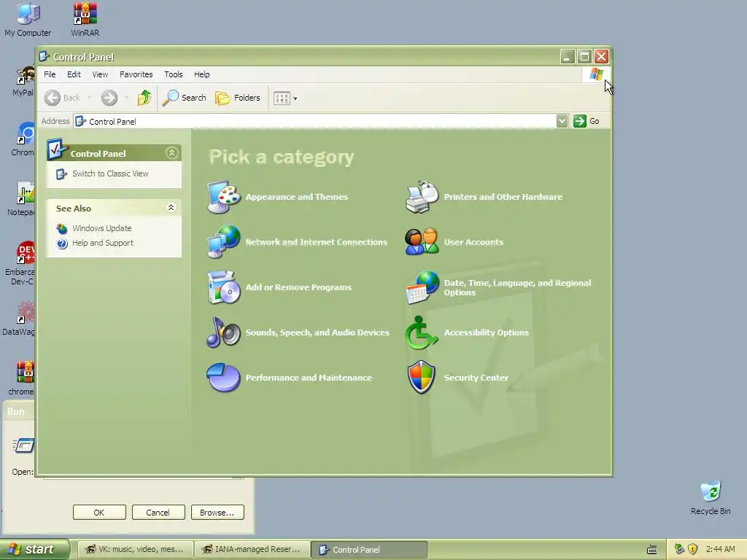
Task: Click Appearance and Themes text link
Action: (x=297, y=197)
